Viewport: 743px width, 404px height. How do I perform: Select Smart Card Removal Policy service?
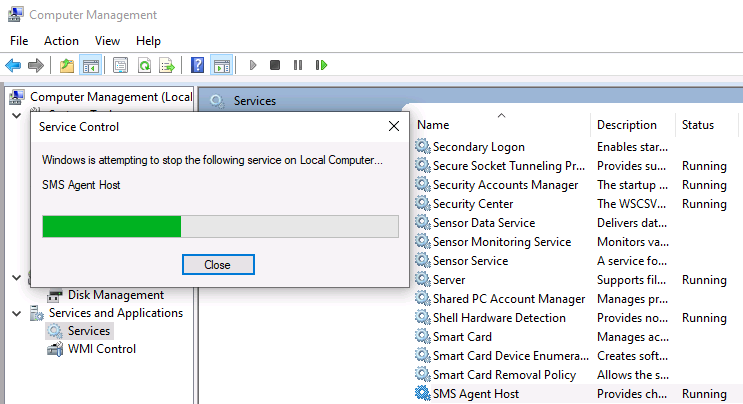coord(504,375)
